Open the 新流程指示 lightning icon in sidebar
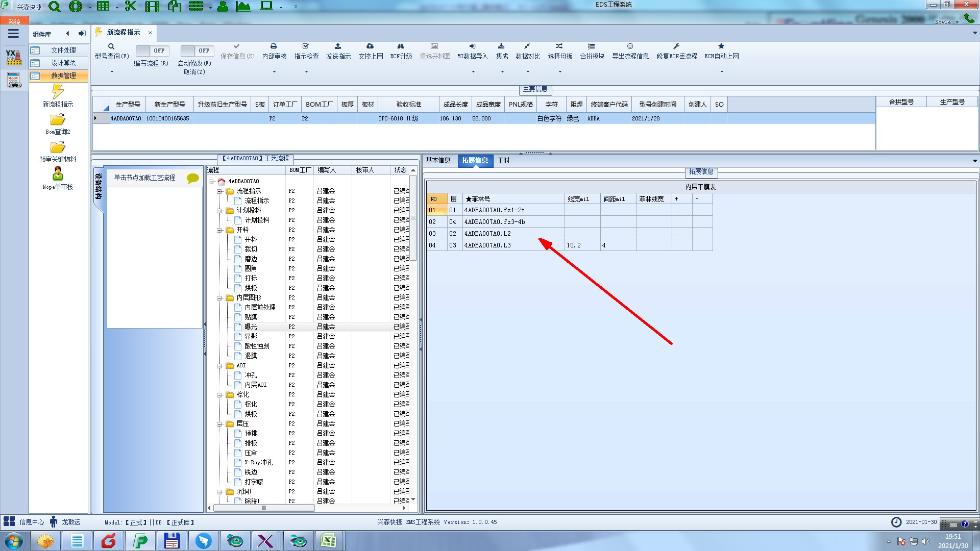980x551 pixels. coord(58,92)
